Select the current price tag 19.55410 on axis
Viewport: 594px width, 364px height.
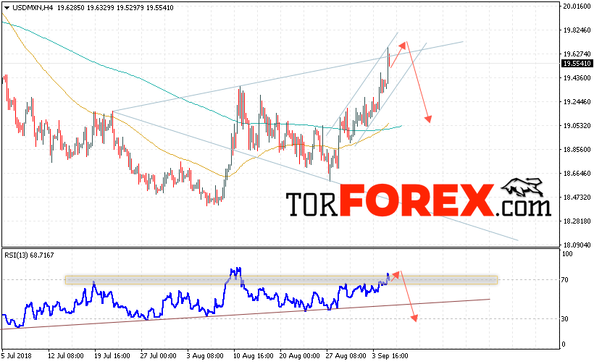(x=577, y=64)
